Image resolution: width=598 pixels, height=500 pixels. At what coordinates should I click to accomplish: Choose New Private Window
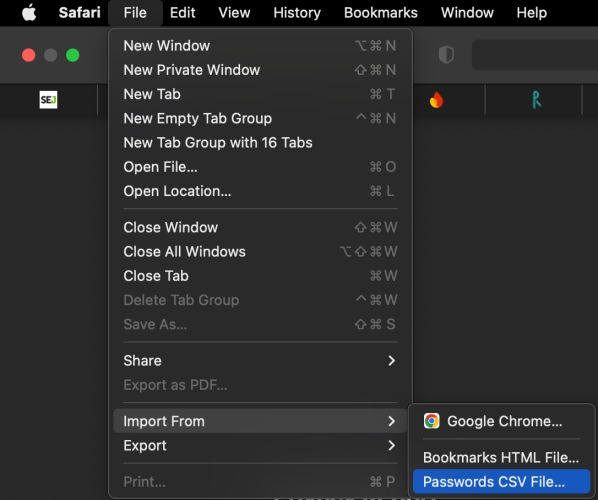click(x=260, y=70)
